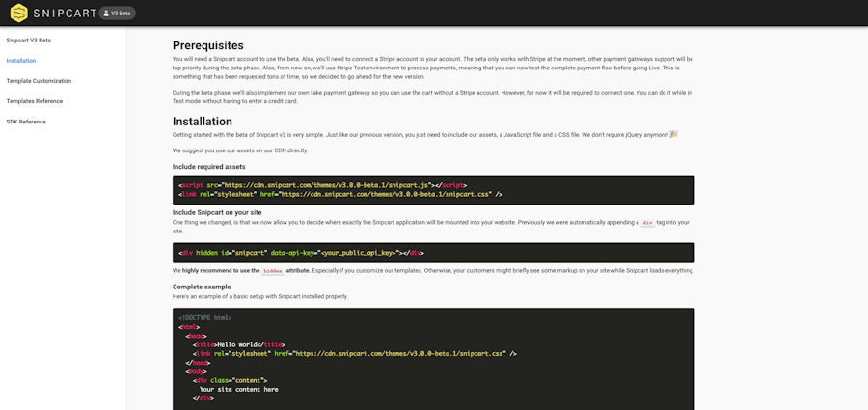Click the snipcart.js script tag line

point(323,185)
